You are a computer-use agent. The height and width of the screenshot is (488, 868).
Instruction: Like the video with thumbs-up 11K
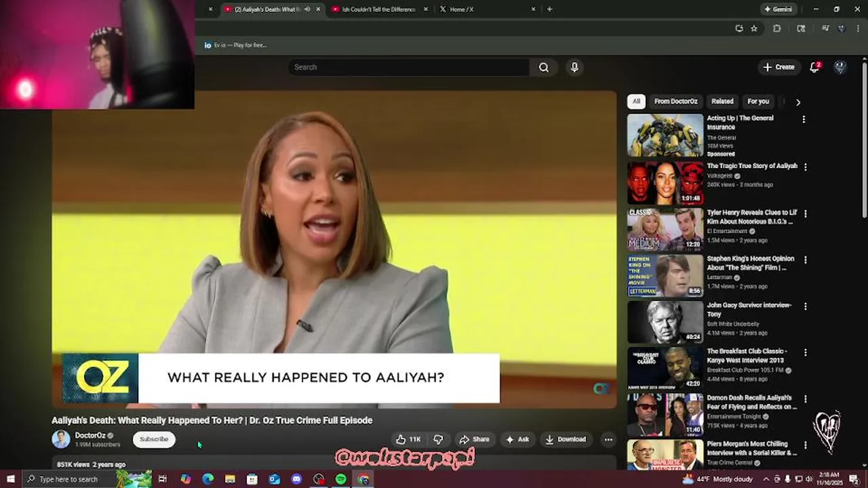coord(408,439)
